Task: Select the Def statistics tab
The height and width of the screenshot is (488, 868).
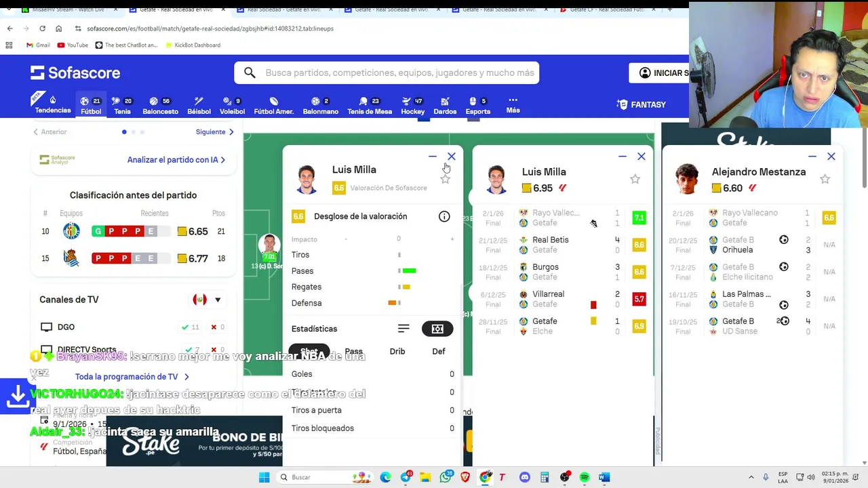Action: pos(439,351)
